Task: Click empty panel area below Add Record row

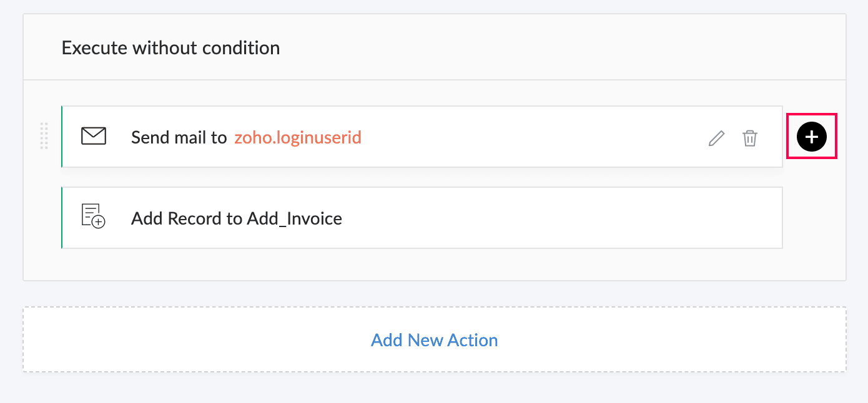Action: click(x=422, y=265)
